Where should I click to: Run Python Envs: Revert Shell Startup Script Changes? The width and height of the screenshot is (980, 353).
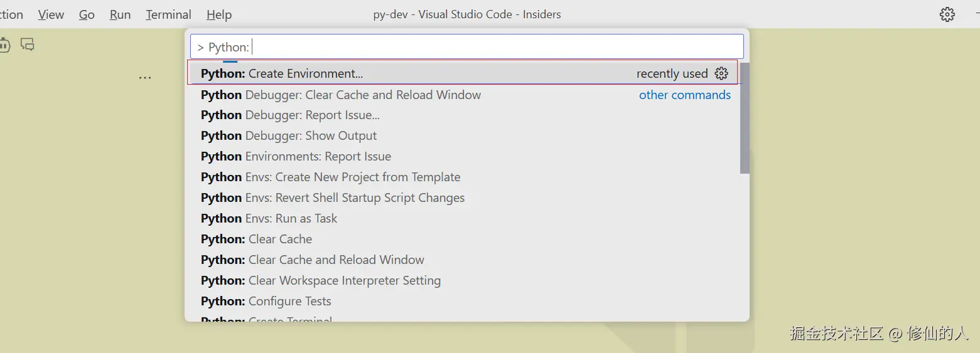click(x=333, y=198)
